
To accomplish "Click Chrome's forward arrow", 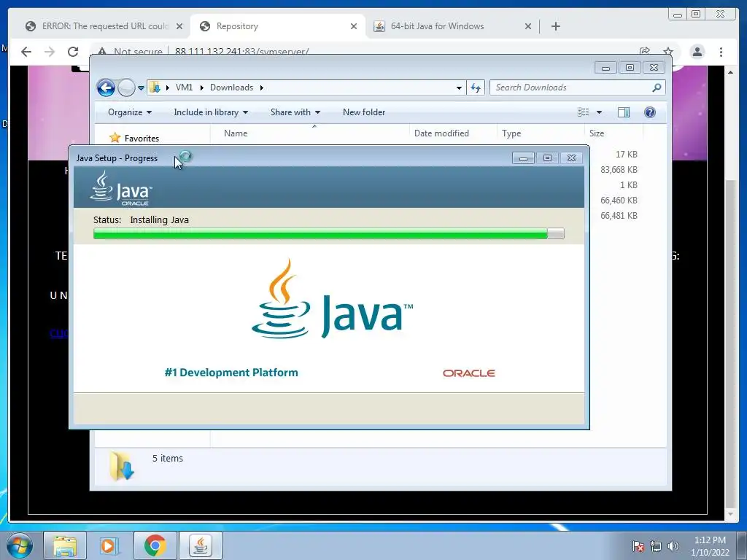I will (50, 52).
